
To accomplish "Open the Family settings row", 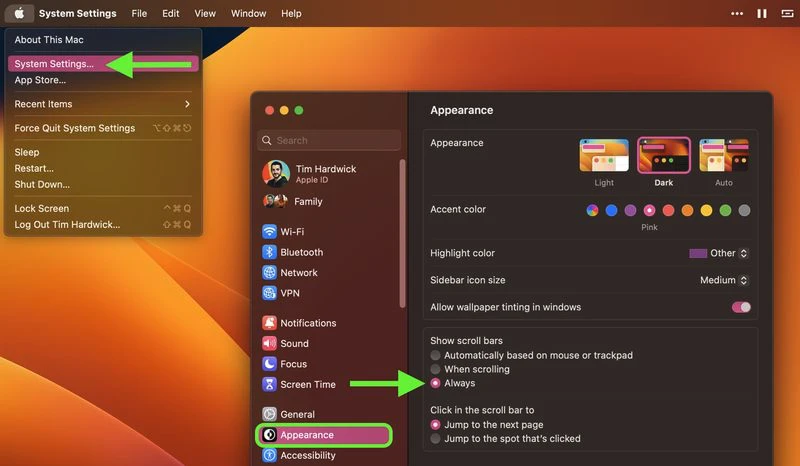I will coord(328,201).
